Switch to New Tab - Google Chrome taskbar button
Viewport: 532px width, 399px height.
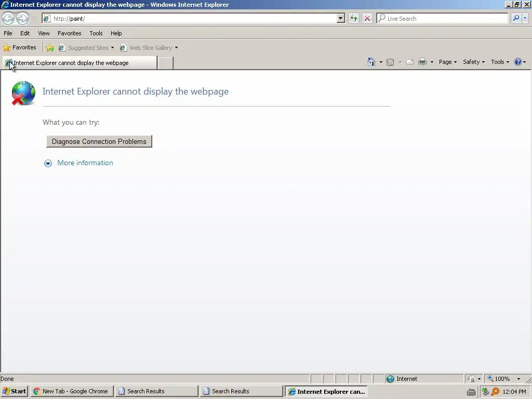click(72, 391)
